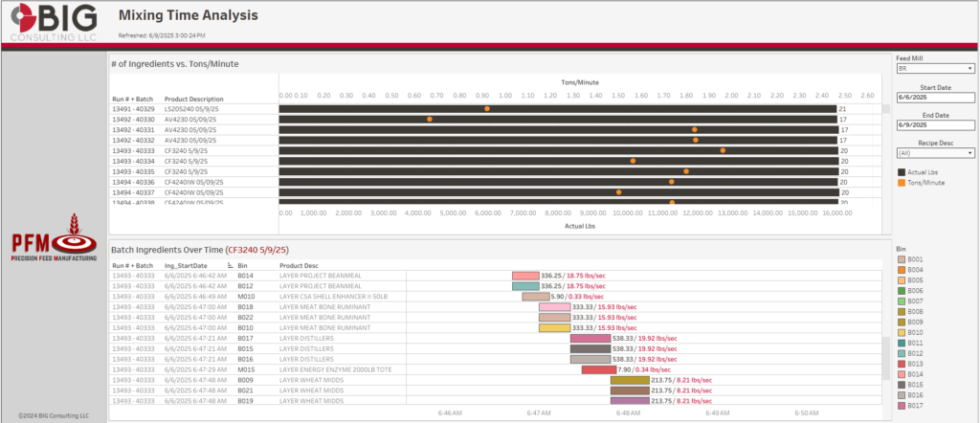Click the sort icon beside Ing_StartDate header
Image resolution: width=980 pixels, height=423 pixels.
coord(230,265)
